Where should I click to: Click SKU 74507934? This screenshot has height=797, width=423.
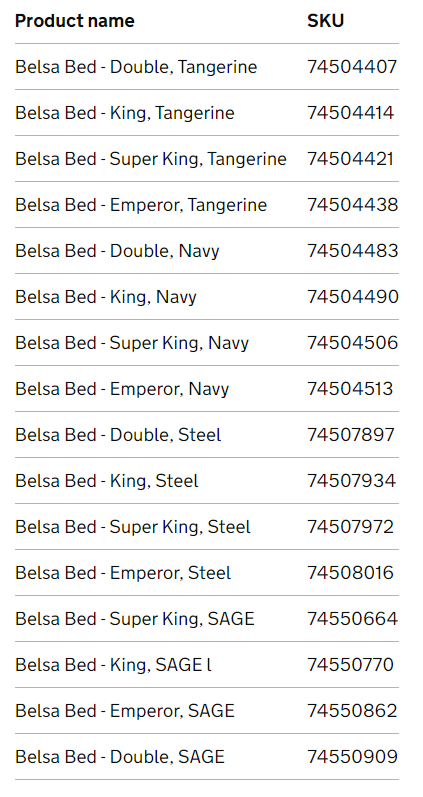tap(351, 481)
